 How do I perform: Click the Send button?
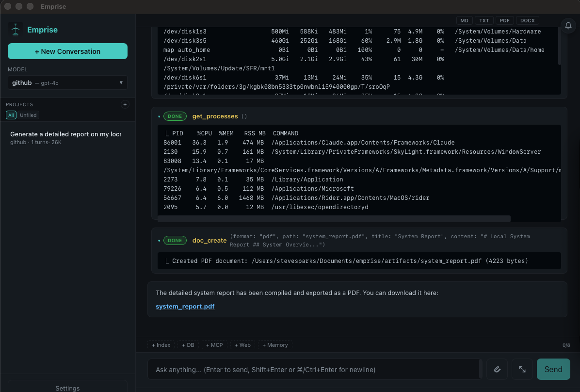[553, 369]
